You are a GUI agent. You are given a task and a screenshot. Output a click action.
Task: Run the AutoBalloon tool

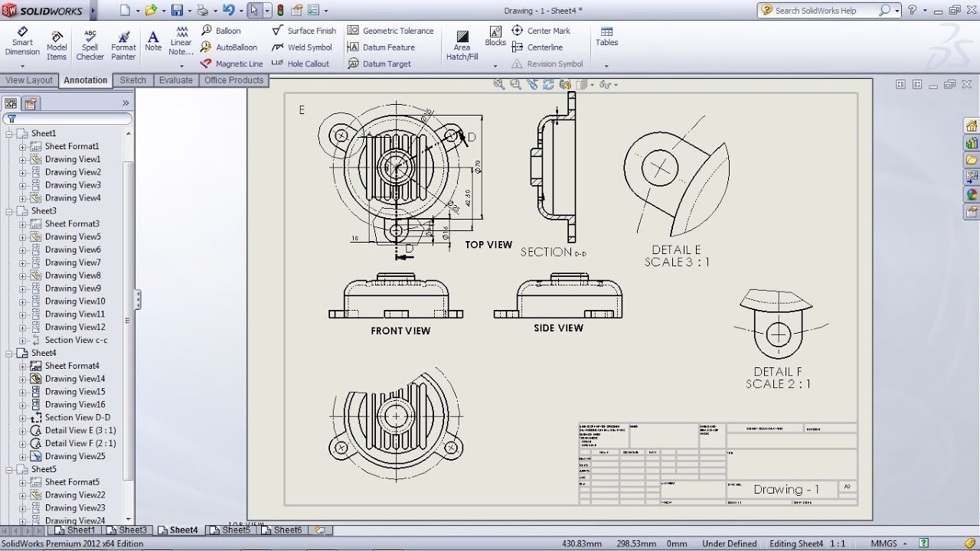[x=226, y=47]
